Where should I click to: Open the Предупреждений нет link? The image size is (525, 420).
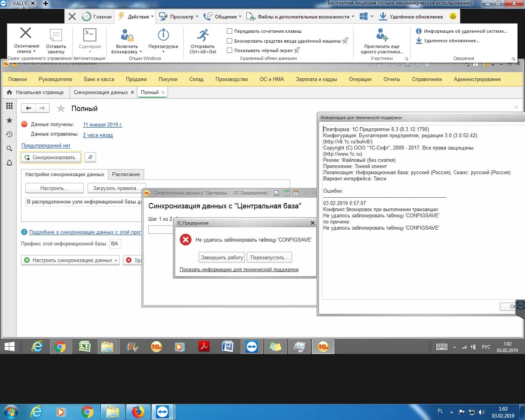(46, 146)
